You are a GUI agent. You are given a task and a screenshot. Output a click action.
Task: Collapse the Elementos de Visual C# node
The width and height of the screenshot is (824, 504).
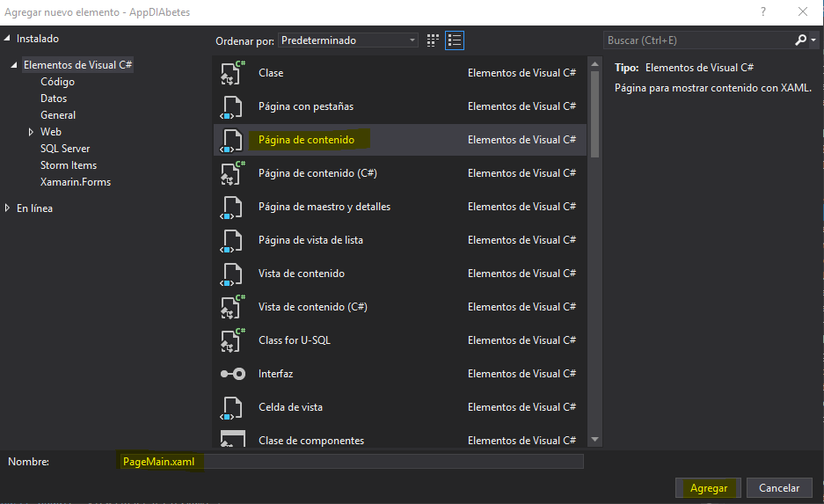[x=14, y=65]
